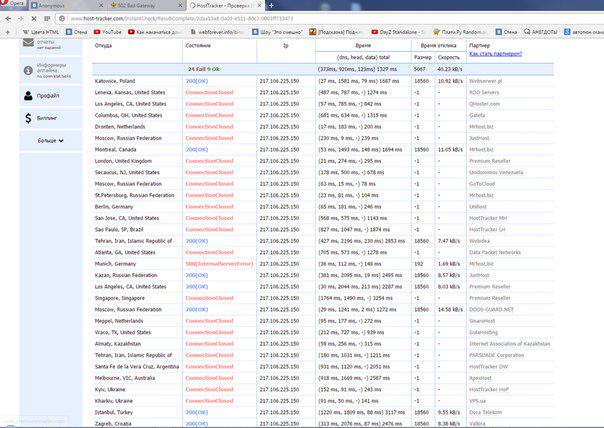Add bookmark with bookmarks bar plus icon
Image resolution: width=604 pixels, height=428 pixels.
(x=7, y=32)
